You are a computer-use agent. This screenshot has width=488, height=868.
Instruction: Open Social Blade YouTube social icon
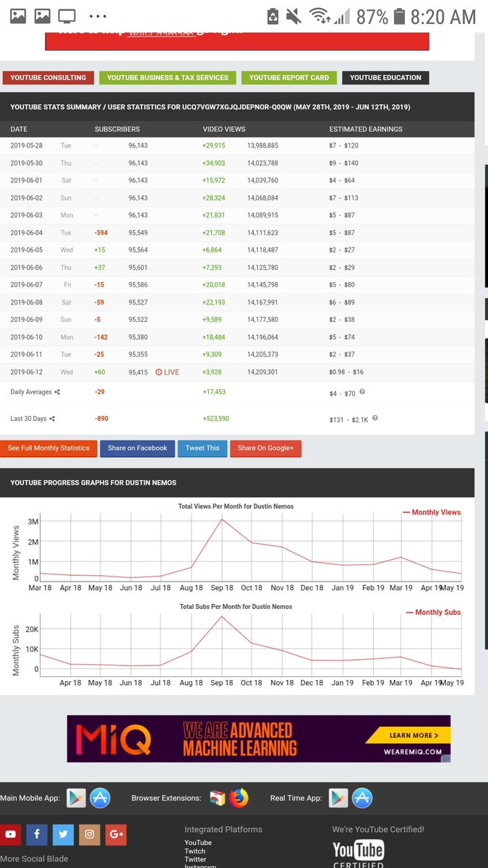coord(10,834)
